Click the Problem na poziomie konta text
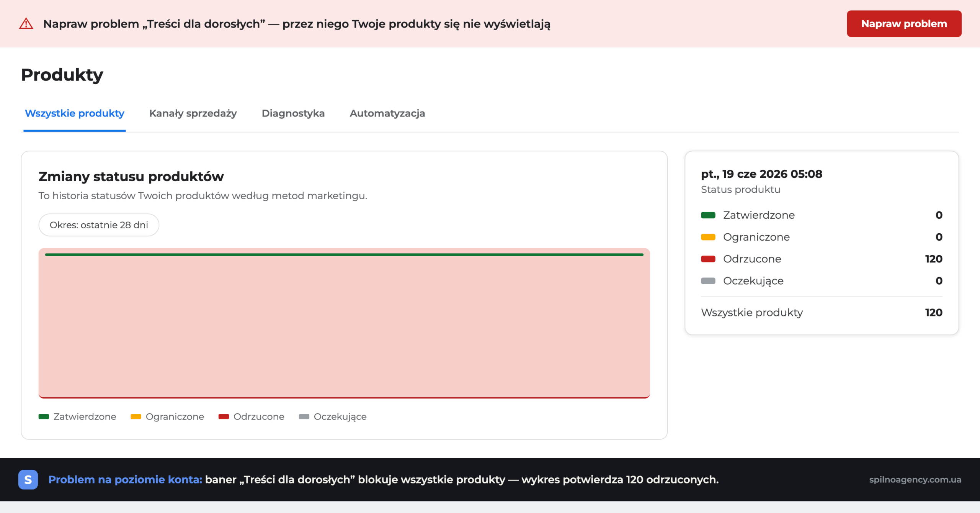This screenshot has width=980, height=513. [x=125, y=479]
